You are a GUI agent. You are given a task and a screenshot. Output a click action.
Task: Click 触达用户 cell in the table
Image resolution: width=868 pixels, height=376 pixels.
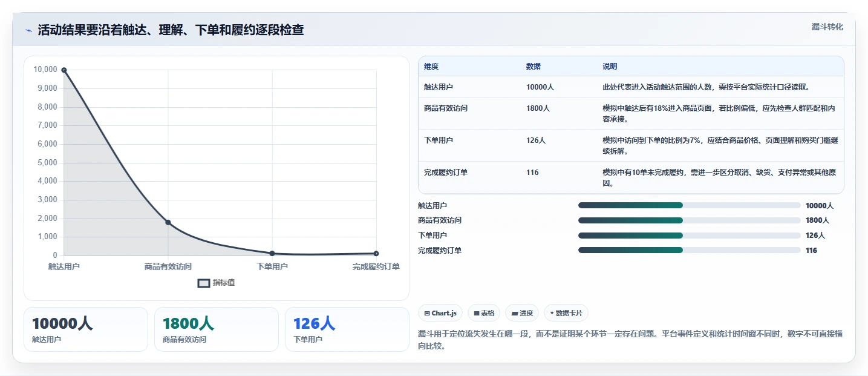point(439,87)
